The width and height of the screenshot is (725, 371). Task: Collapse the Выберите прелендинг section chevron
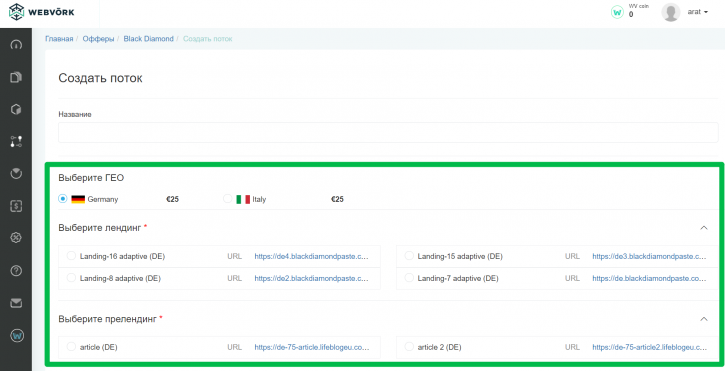click(x=704, y=319)
